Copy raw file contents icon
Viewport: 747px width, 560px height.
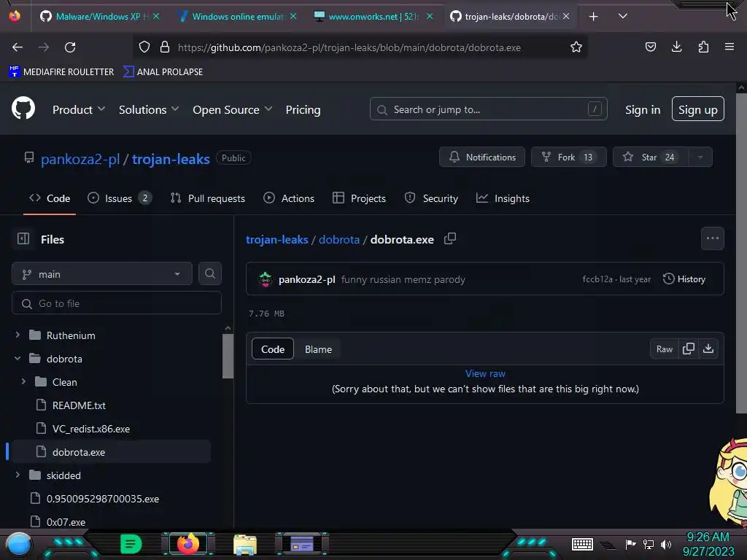point(689,349)
